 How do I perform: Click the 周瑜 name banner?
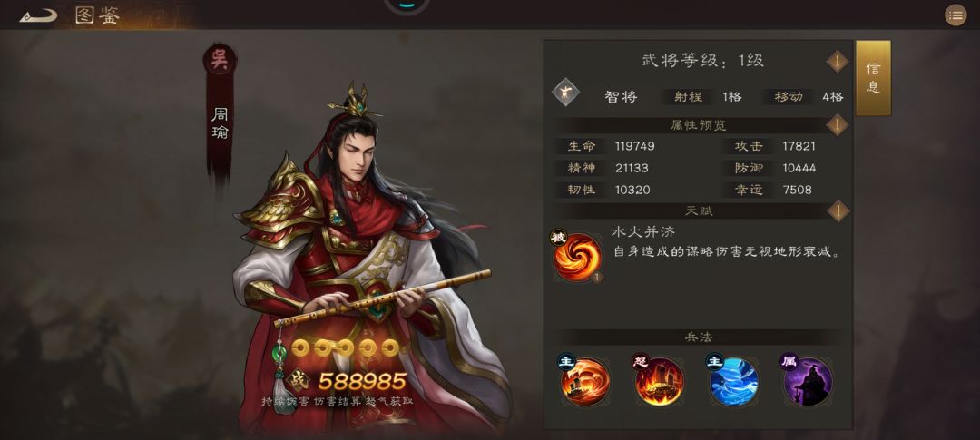[x=220, y=123]
